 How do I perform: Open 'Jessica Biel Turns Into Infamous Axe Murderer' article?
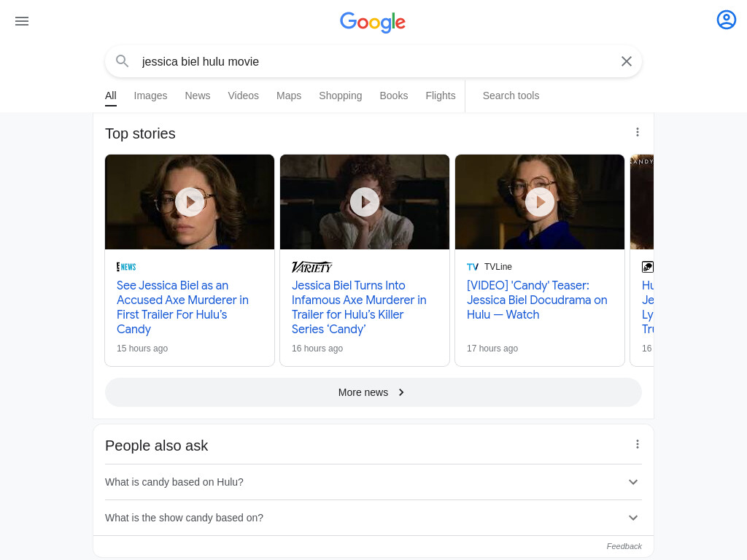tap(359, 307)
